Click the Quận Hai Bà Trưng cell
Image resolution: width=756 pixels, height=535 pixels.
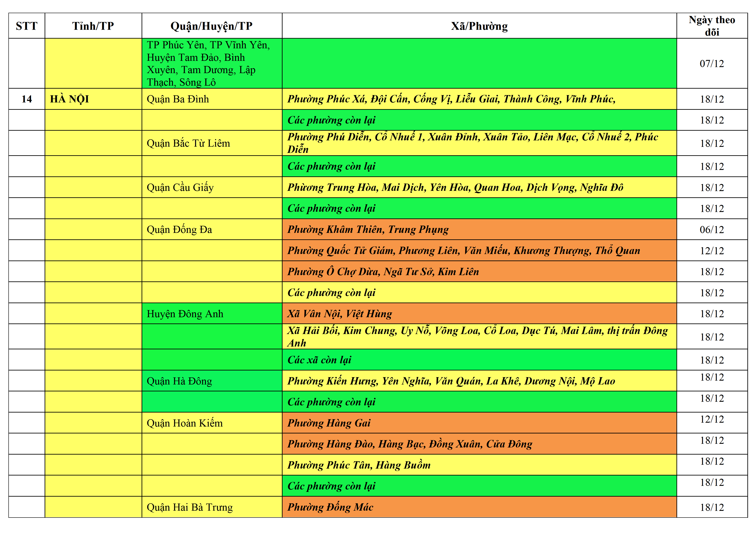(211, 507)
